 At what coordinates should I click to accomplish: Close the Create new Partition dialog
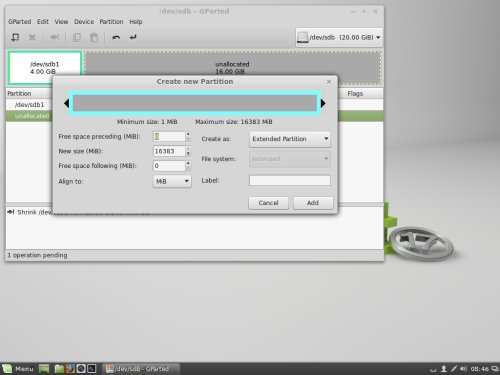[329, 82]
